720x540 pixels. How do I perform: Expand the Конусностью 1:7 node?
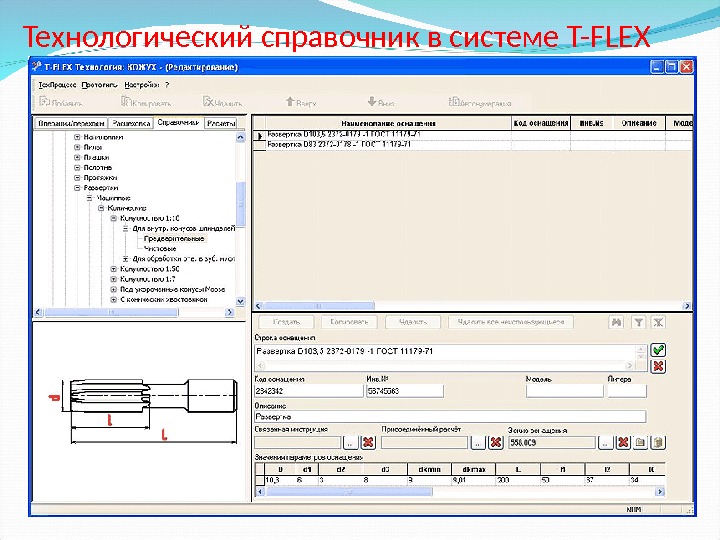(113, 279)
